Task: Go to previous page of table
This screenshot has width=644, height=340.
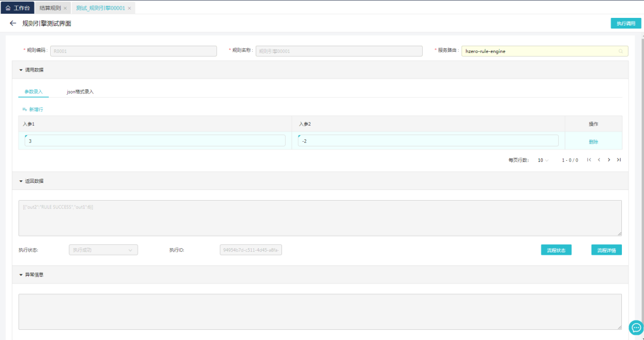Action: (x=599, y=160)
